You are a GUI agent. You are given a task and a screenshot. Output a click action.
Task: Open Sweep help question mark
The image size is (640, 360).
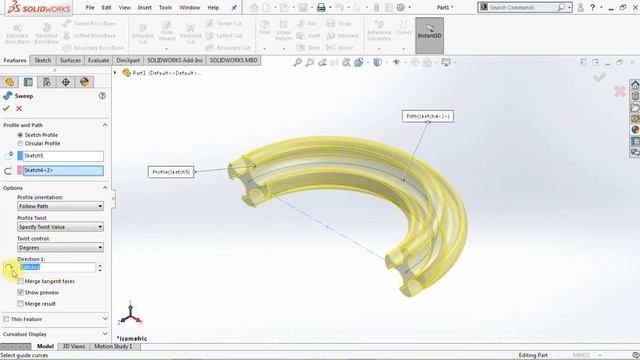[102, 96]
